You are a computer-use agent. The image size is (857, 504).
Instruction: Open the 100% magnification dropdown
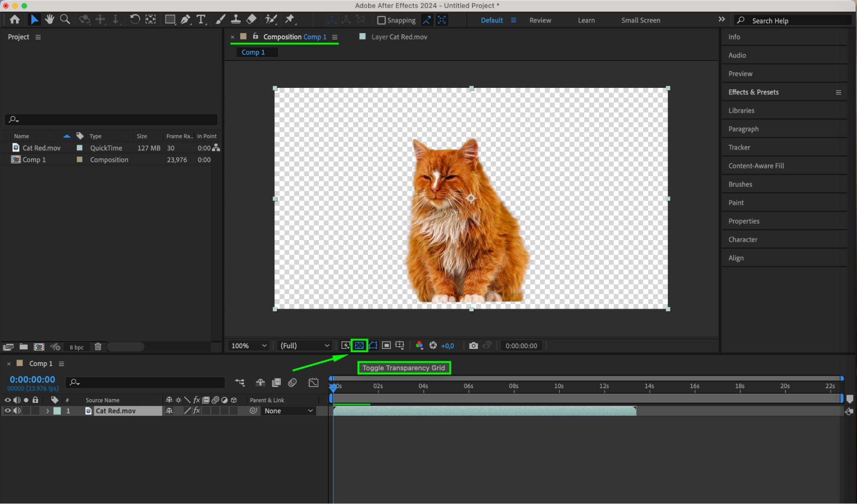pos(249,345)
